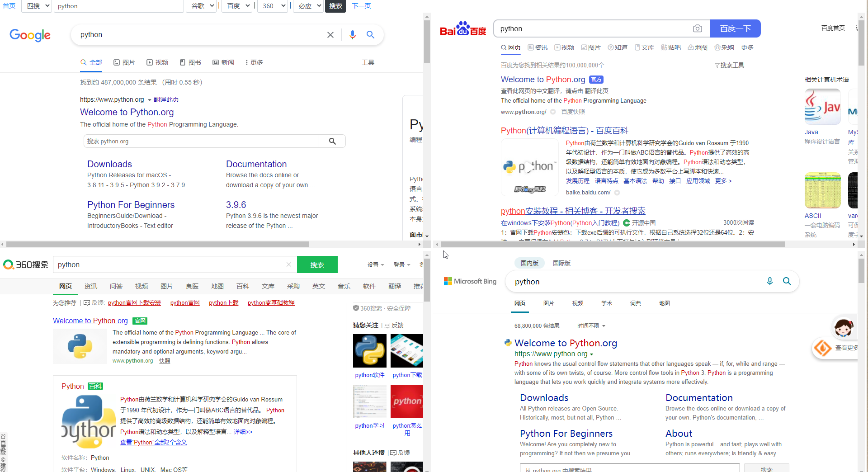The image size is (868, 472).
Task: Select the Baidu 贴吧 tab
Action: click(x=671, y=47)
